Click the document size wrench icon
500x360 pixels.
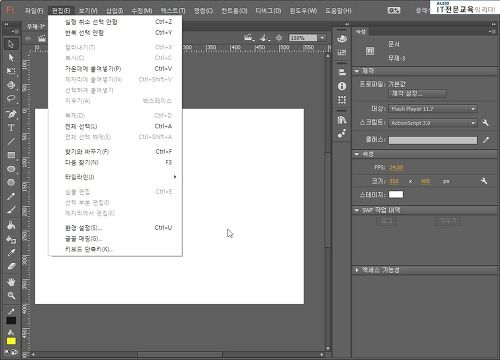(x=484, y=181)
